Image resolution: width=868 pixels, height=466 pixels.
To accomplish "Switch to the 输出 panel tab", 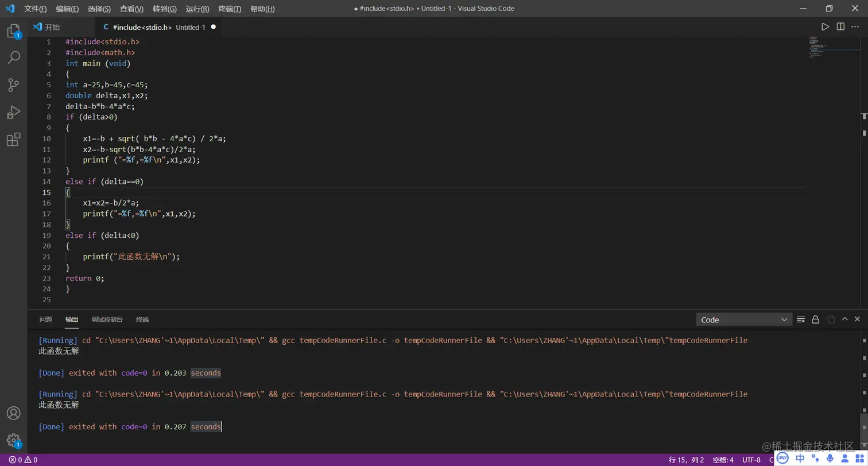I will click(72, 319).
